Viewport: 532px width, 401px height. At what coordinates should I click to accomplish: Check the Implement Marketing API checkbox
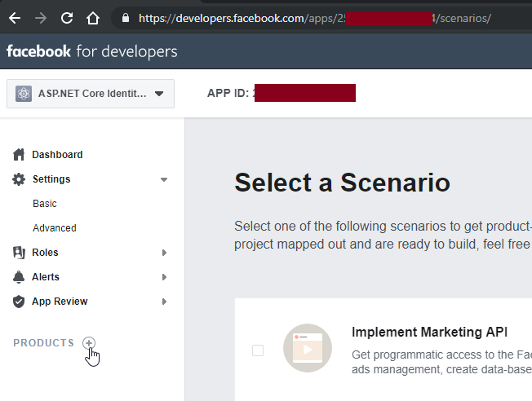click(x=258, y=350)
